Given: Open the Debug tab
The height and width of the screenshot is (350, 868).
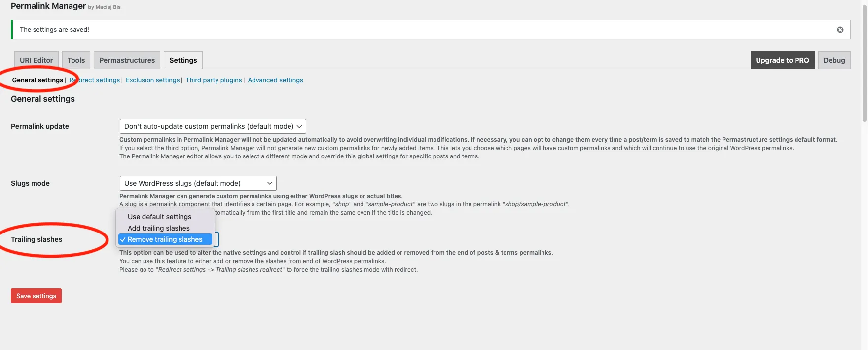Looking at the screenshot, I should (834, 60).
